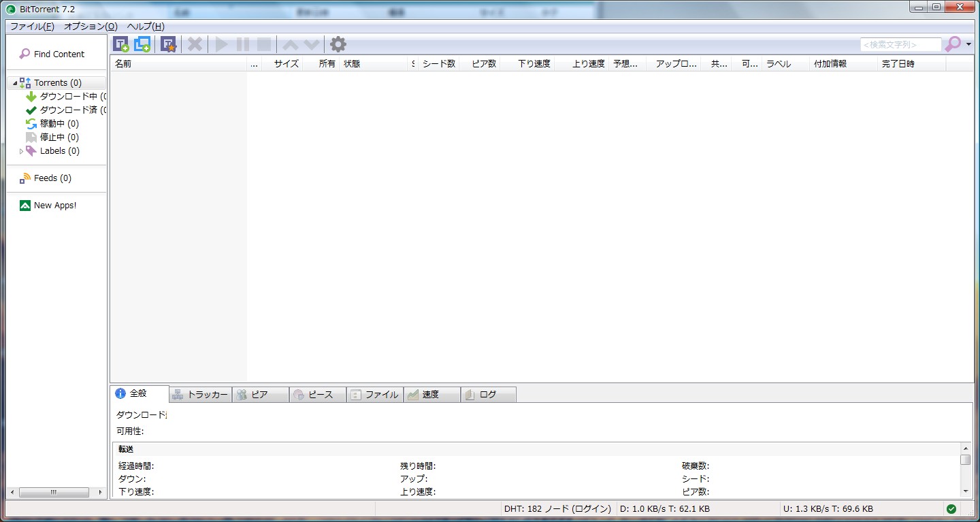Sort by the ラベル column header
This screenshot has height=522, width=980.
click(785, 64)
